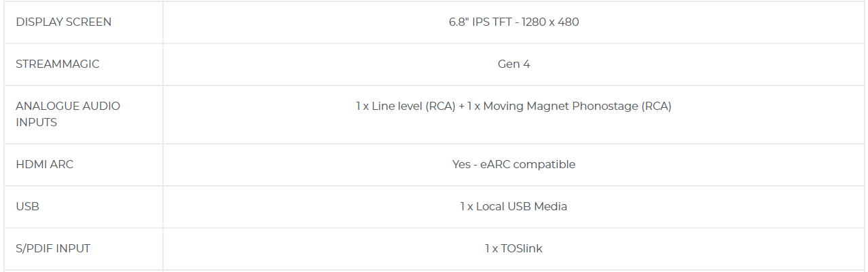Click the (RCA) right after Phonostage
Viewport: 868px width, 272px height.
click(x=655, y=106)
